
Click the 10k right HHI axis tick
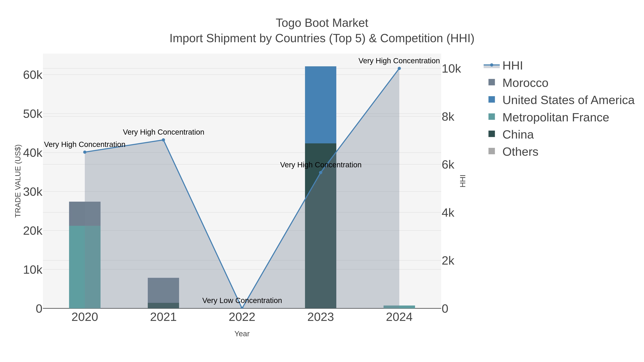(451, 69)
